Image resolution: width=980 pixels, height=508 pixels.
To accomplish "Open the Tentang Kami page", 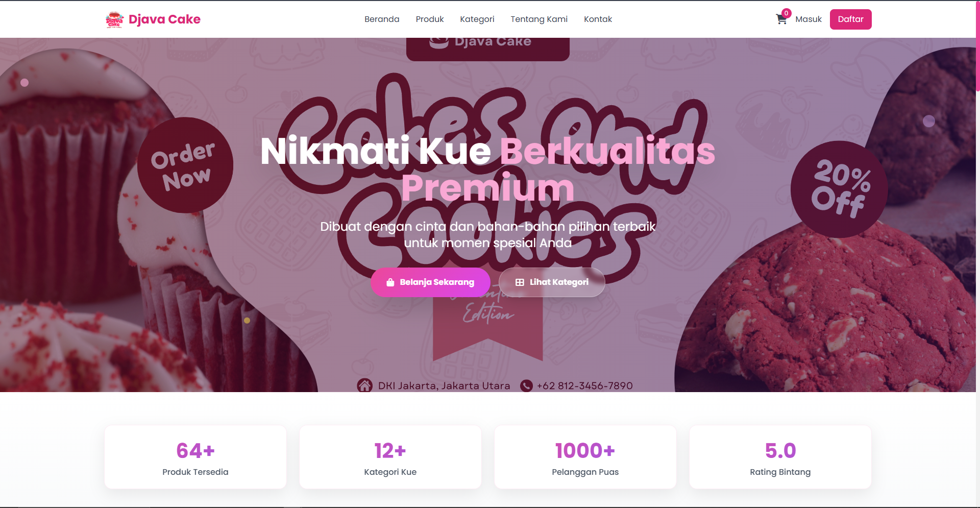I will coord(539,19).
